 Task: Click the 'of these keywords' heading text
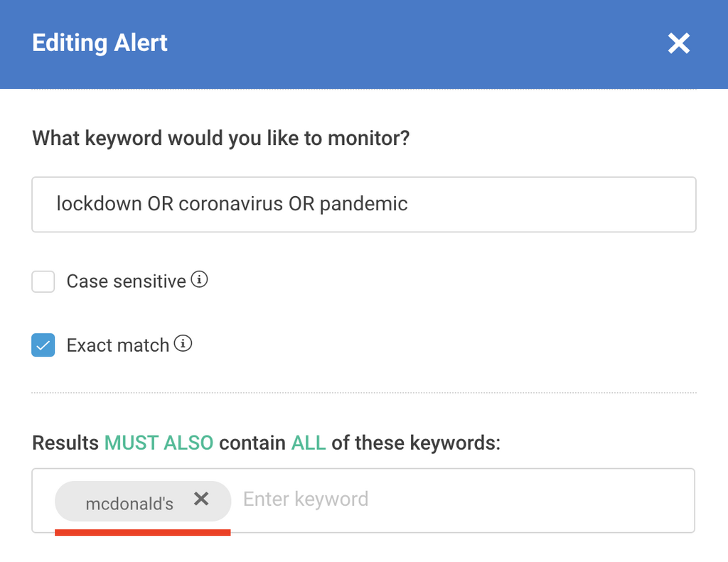click(416, 443)
